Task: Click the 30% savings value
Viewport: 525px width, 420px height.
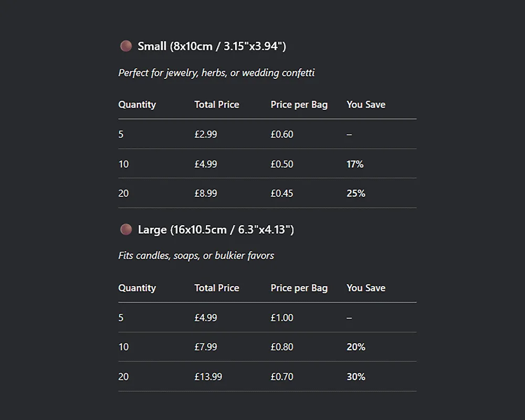Action: coord(355,376)
